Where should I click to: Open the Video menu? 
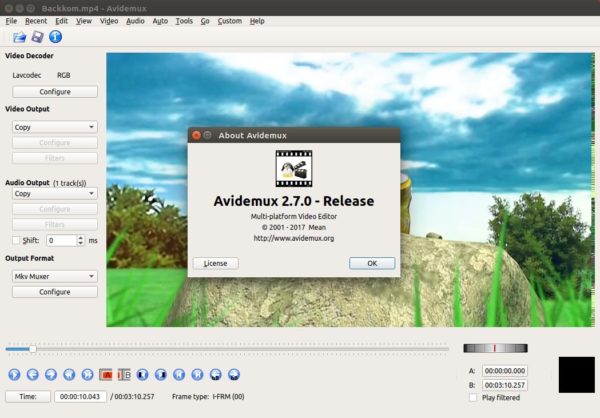click(x=109, y=20)
